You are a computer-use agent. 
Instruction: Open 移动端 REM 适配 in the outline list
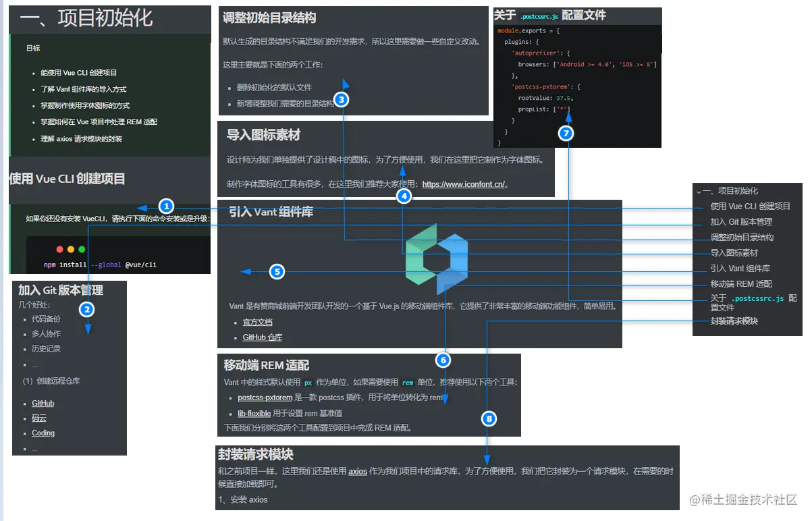[x=741, y=284]
